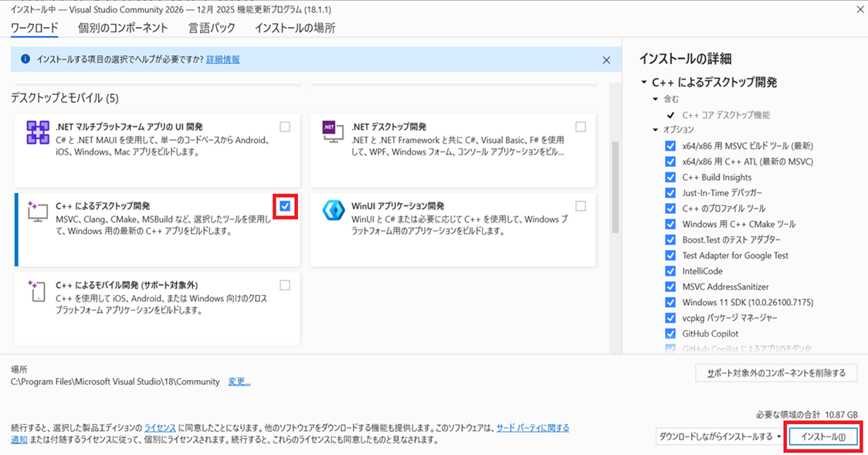Open the 言語パック tab
Screen dimensions: 868x455
(x=211, y=28)
